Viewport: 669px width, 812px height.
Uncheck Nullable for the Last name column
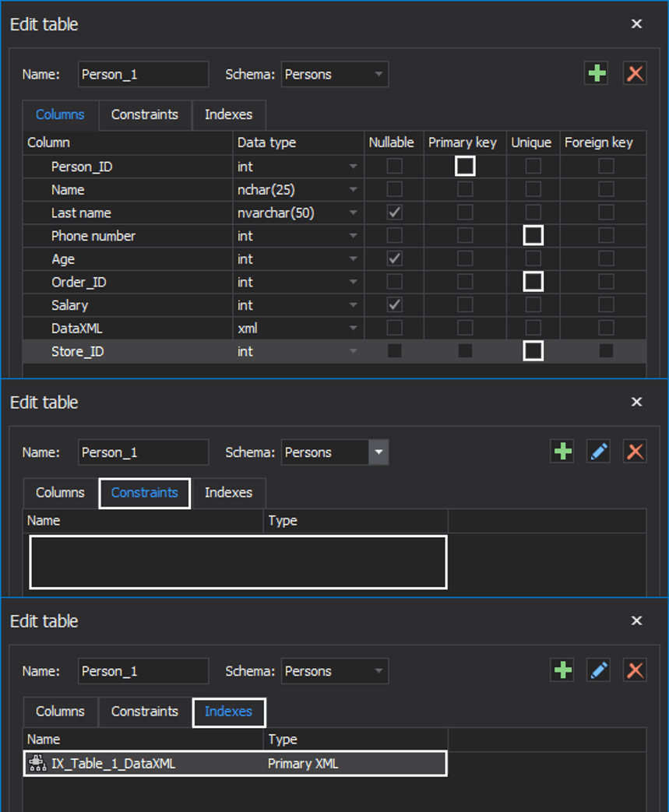[x=393, y=212]
